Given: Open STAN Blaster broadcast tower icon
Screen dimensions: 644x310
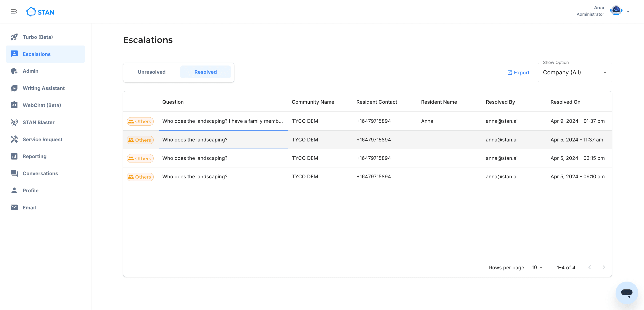Looking at the screenshot, I should point(14,122).
